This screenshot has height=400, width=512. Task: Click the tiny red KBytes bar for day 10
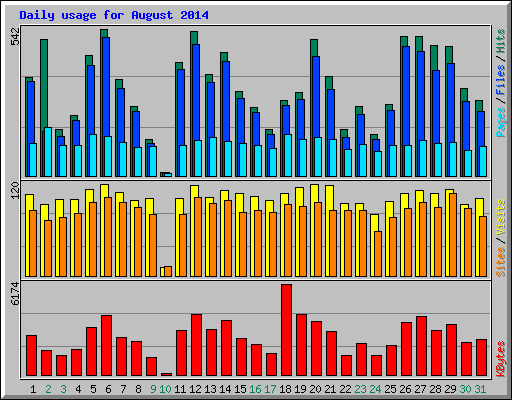pos(166,375)
